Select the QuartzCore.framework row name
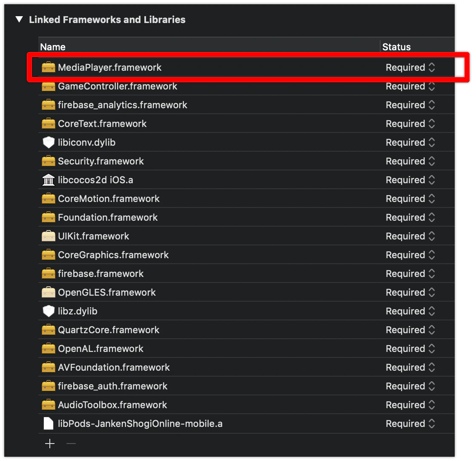Screen dimensions: 476x461 click(109, 330)
